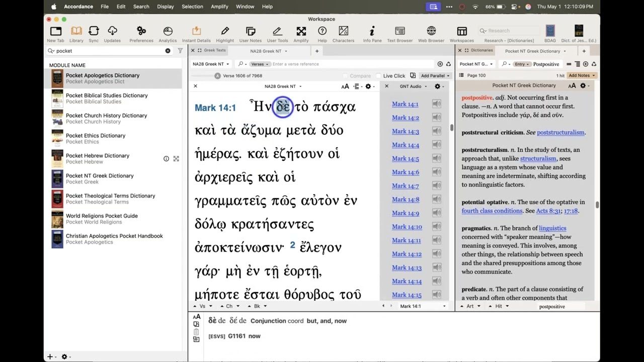The height and width of the screenshot is (362, 644).
Task: Open Updates from the toolbar
Action: pyautogui.click(x=112, y=34)
